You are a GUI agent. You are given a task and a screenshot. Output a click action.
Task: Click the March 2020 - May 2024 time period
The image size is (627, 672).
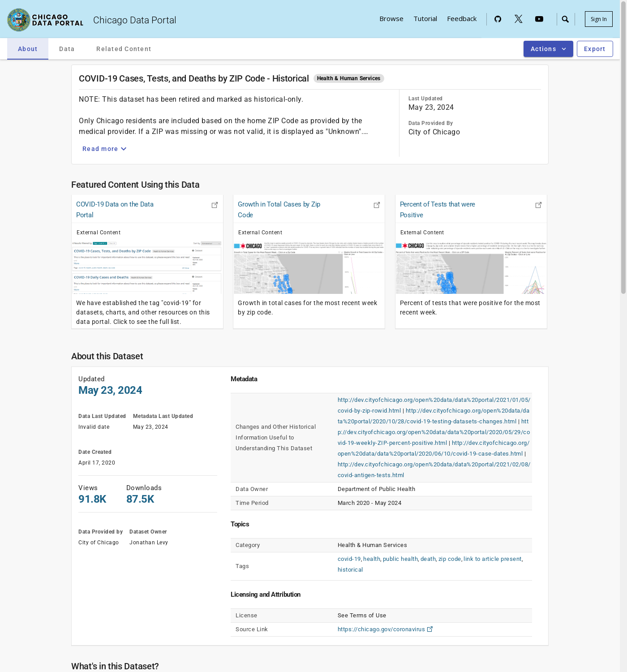(x=369, y=503)
